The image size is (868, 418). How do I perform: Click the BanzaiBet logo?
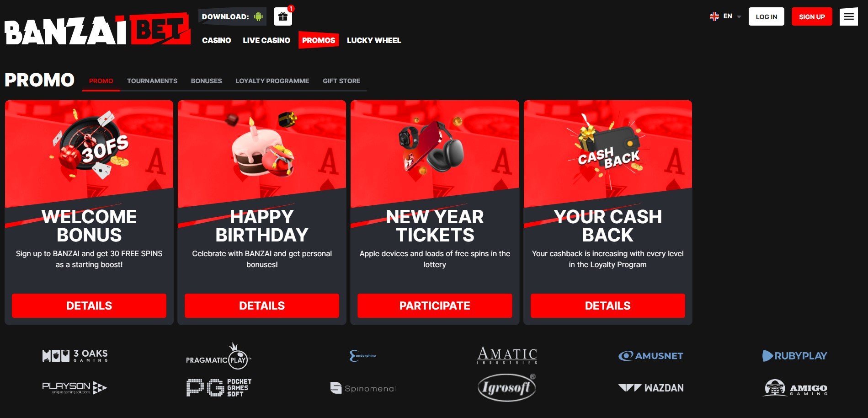pos(97,29)
